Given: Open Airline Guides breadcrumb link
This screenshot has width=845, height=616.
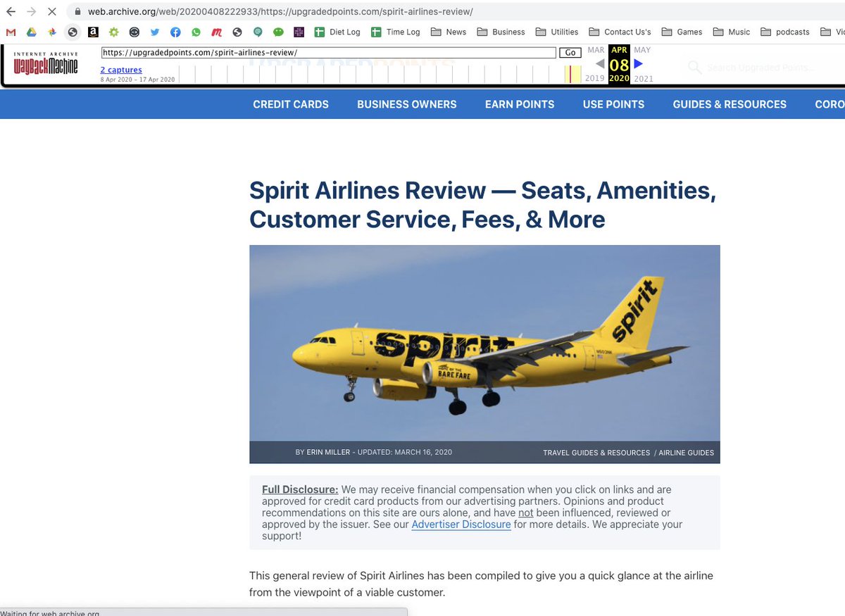Looking at the screenshot, I should pos(687,453).
